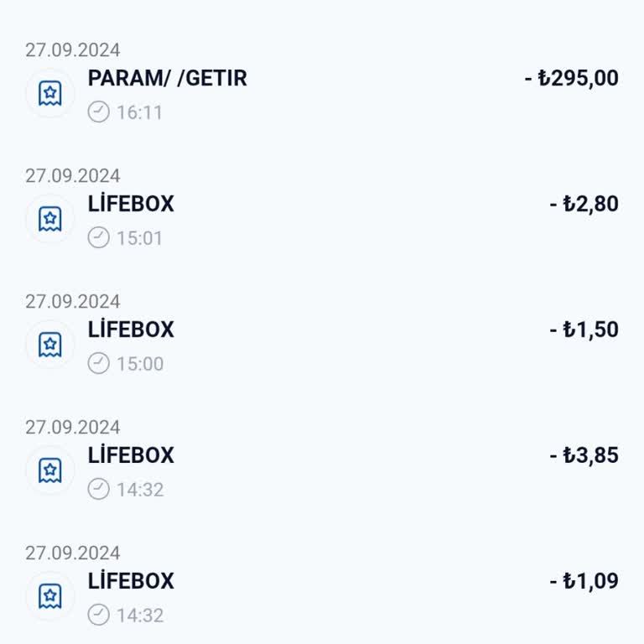Select the ₺2,80 amount
644x644 pixels.
tap(584, 204)
